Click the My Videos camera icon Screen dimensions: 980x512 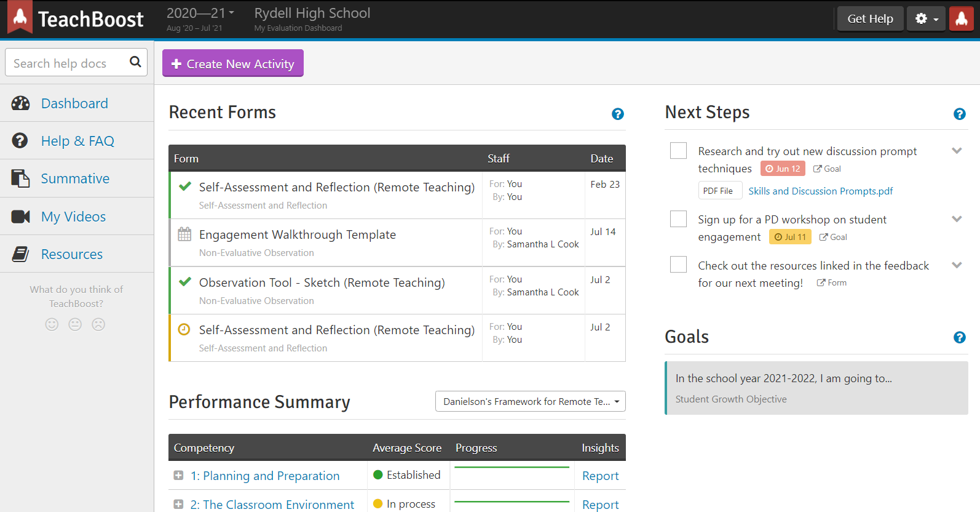click(20, 217)
